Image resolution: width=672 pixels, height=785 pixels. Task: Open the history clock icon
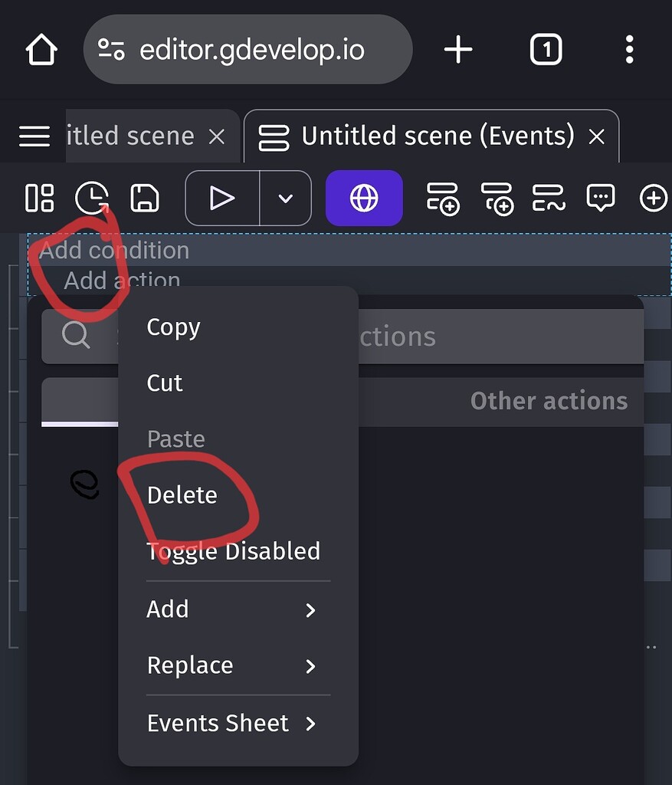[x=92, y=198]
